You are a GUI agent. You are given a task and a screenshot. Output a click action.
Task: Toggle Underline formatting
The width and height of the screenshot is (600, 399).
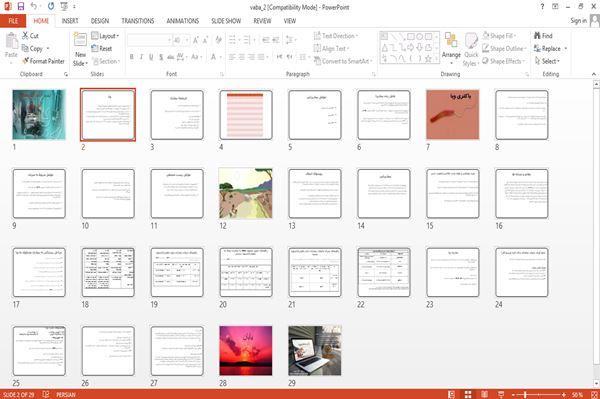(151, 57)
